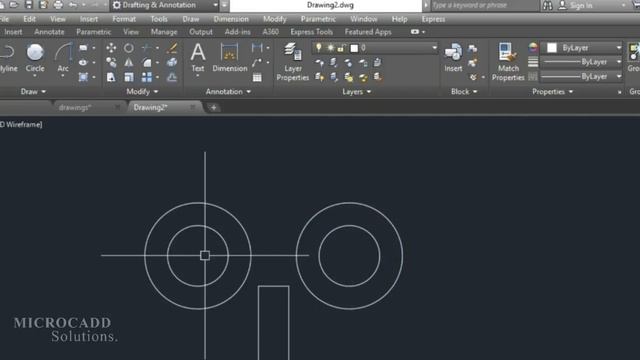Open the linetype ByLayer dropdown
Screen dimensions: 640x360
tap(582, 76)
